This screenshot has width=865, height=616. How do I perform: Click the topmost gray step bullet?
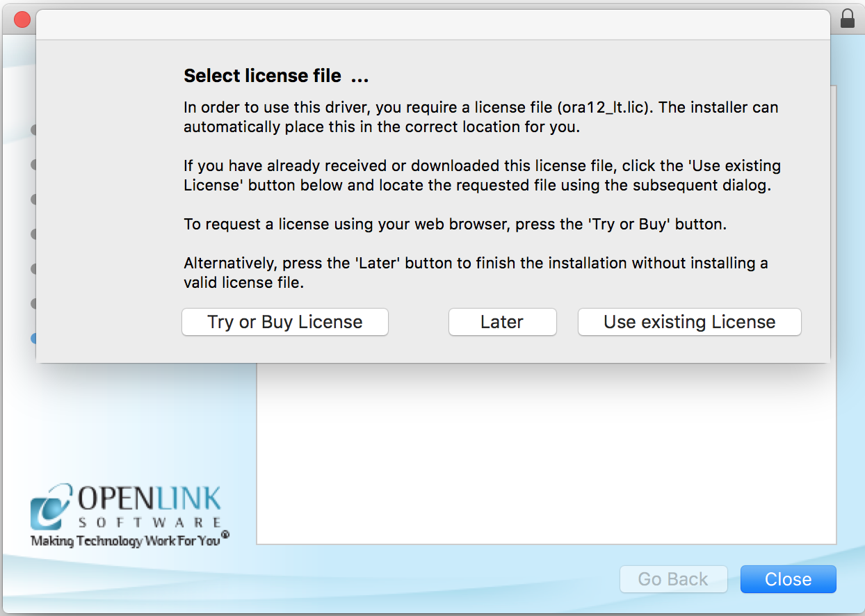click(x=33, y=129)
